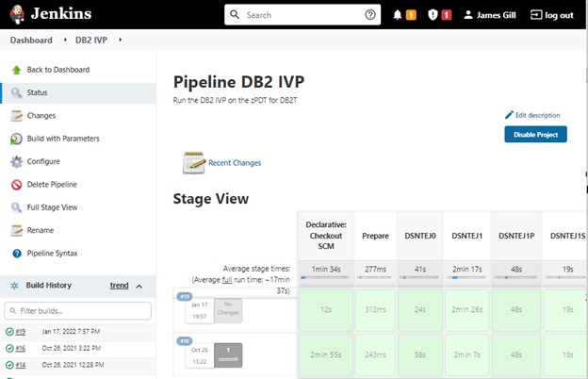The height and width of the screenshot is (379, 588).
Task: Click the 1 commit box for build #16
Action: 228,354
